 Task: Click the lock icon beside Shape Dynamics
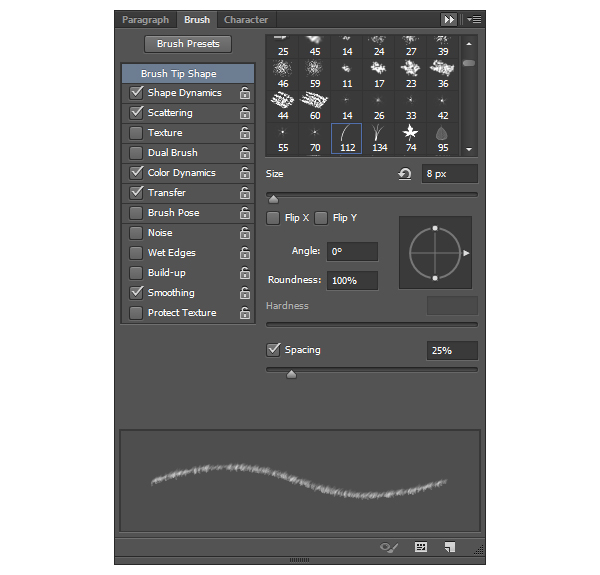245,93
